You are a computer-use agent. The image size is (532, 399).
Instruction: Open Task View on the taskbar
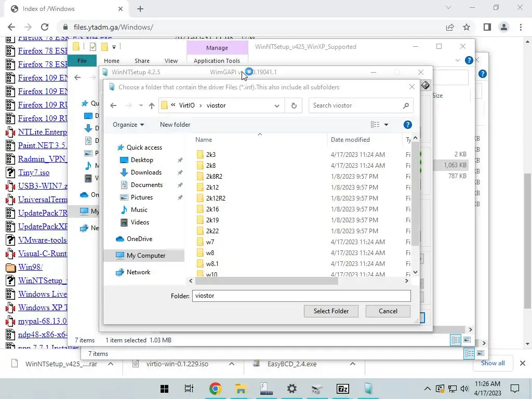click(x=189, y=389)
